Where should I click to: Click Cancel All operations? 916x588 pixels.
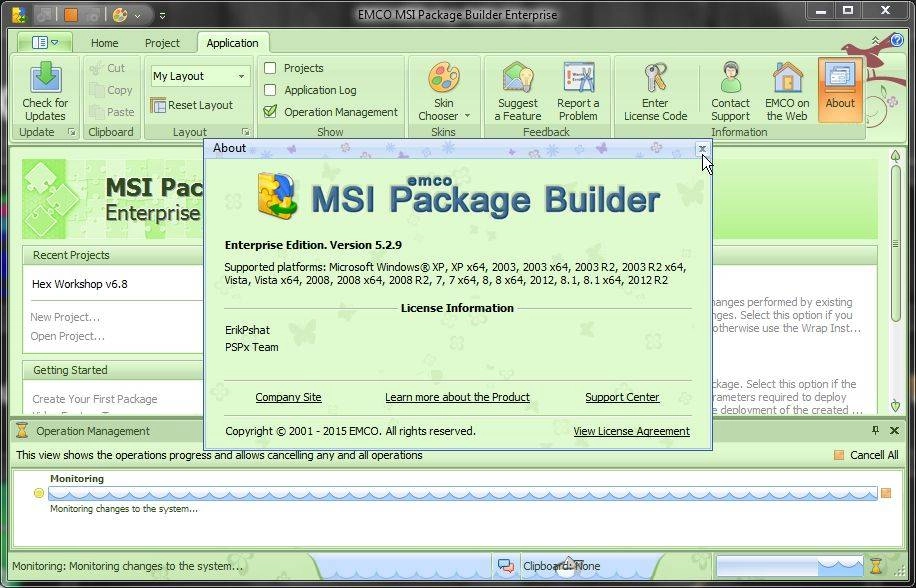tap(867, 455)
